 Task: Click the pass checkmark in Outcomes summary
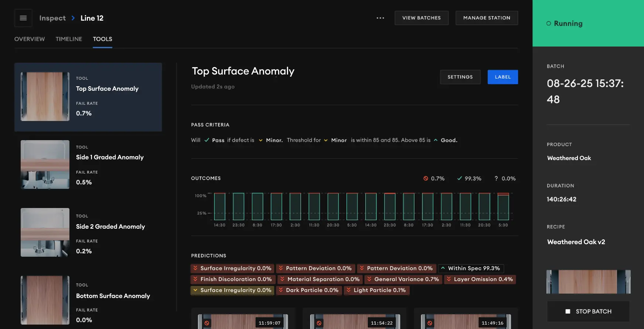(x=460, y=179)
